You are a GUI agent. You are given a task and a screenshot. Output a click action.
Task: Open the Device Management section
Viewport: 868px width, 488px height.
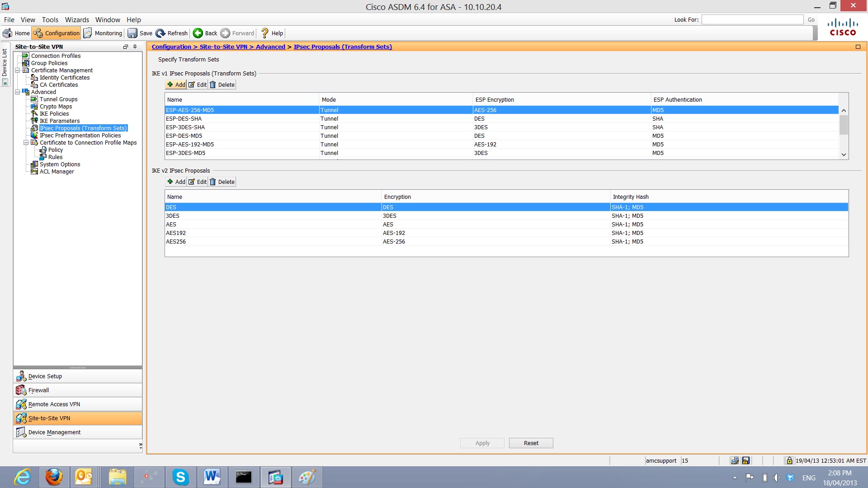[x=78, y=432]
